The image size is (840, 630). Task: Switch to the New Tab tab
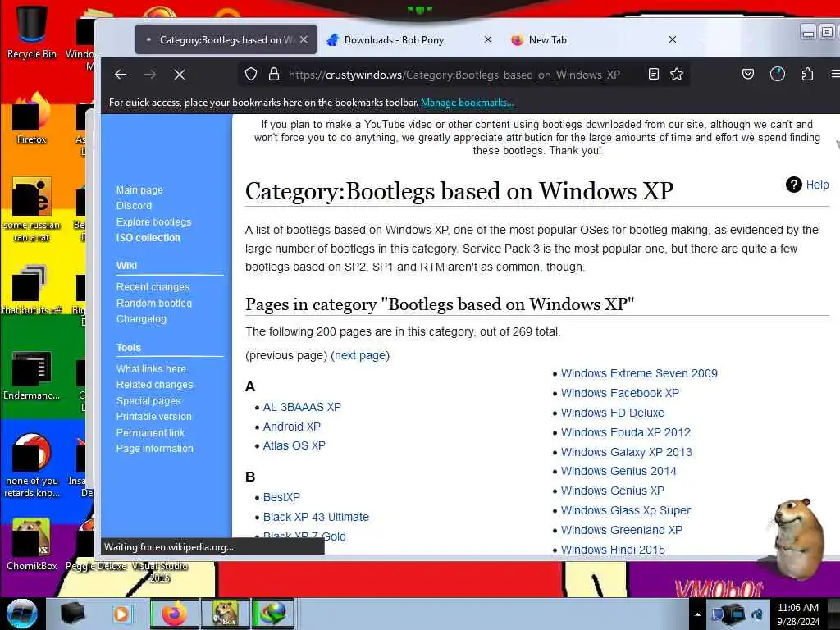[595, 39]
